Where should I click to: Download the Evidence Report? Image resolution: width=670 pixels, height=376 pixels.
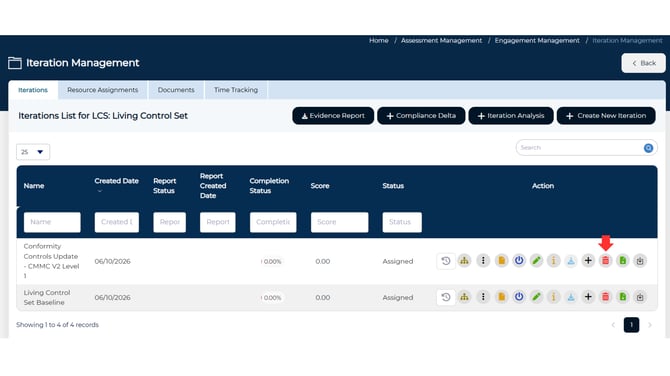pos(333,116)
